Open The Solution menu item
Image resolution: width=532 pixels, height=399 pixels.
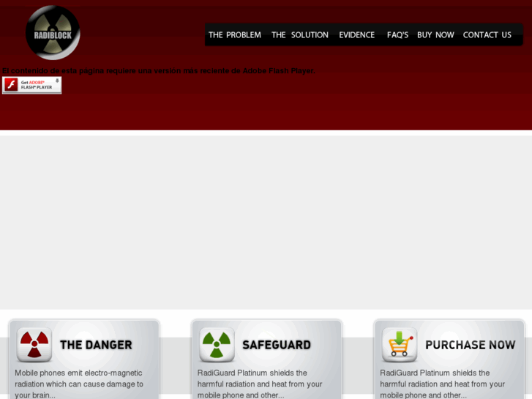300,35
